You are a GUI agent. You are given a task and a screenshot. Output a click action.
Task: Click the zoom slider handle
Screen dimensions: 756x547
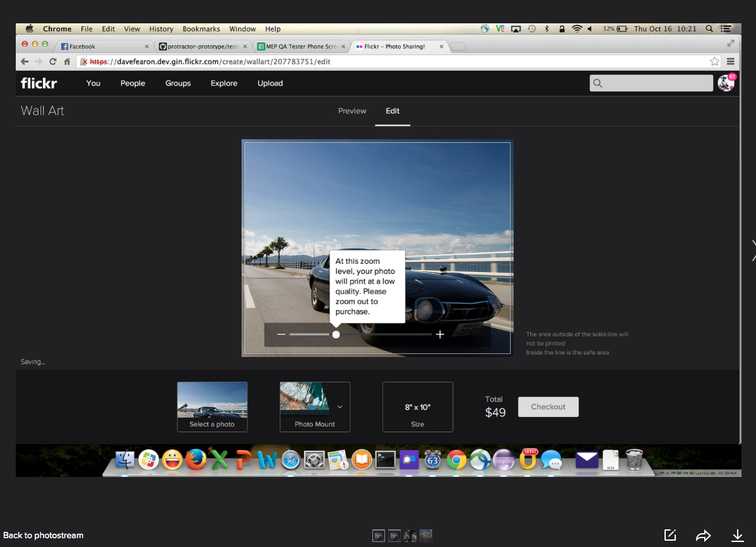pos(336,334)
